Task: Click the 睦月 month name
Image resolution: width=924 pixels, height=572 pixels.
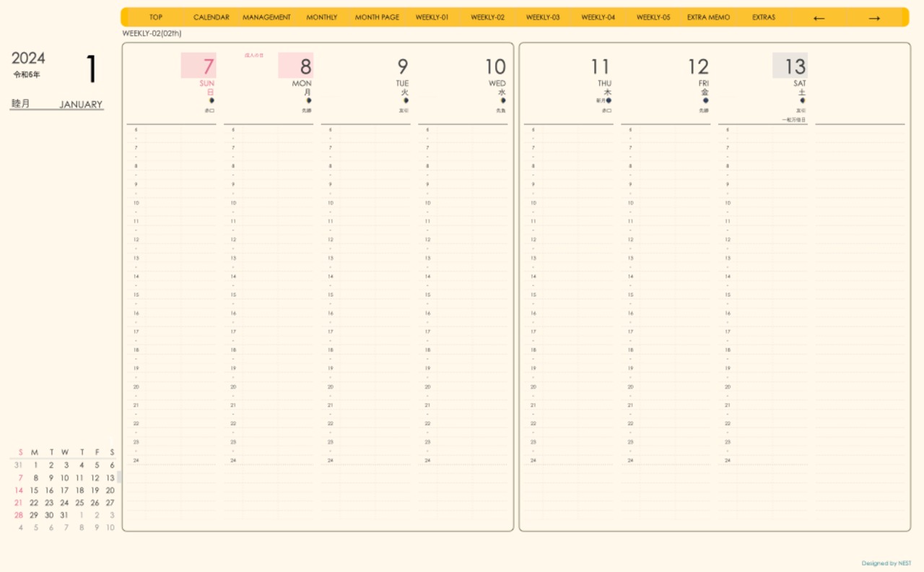Action: [x=20, y=104]
